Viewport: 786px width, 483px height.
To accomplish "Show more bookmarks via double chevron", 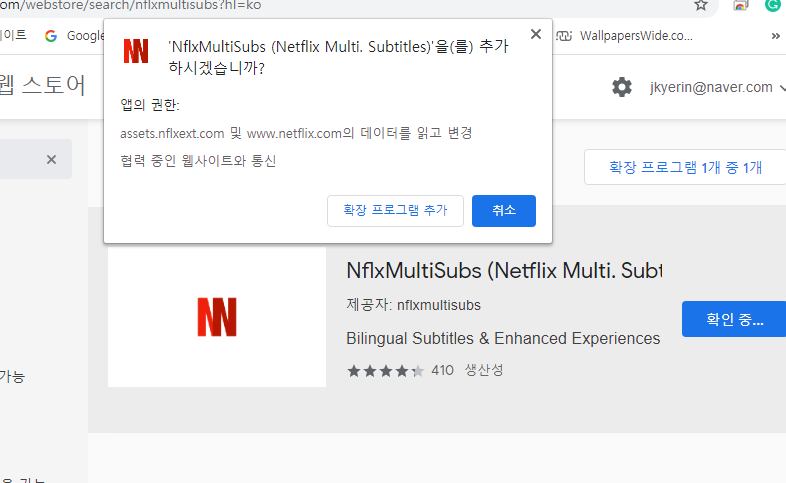I will click(x=775, y=36).
